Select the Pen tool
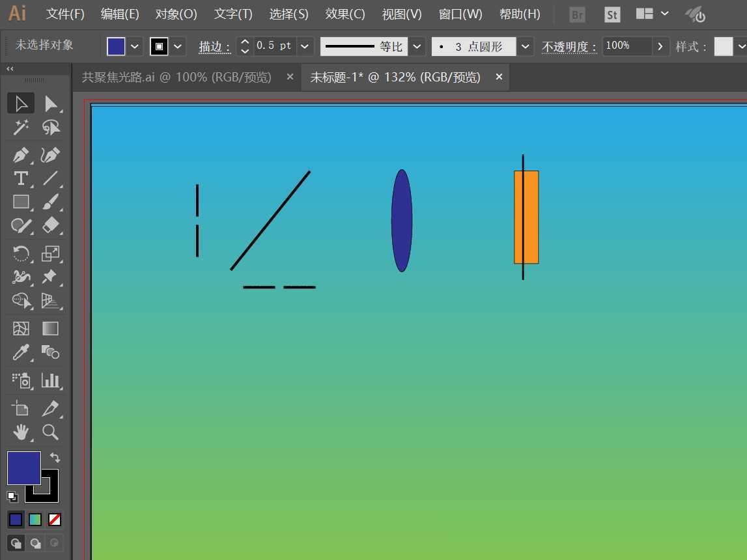 (21, 155)
